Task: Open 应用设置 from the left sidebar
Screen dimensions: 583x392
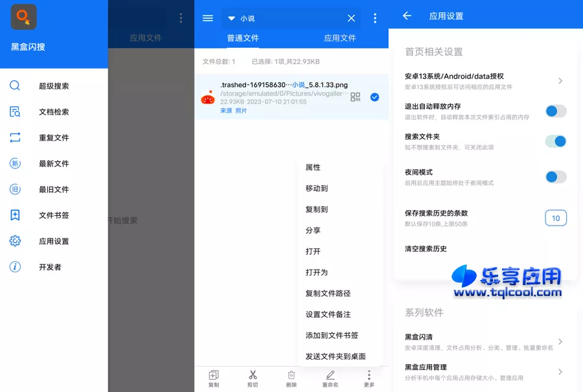Action: (15, 240)
